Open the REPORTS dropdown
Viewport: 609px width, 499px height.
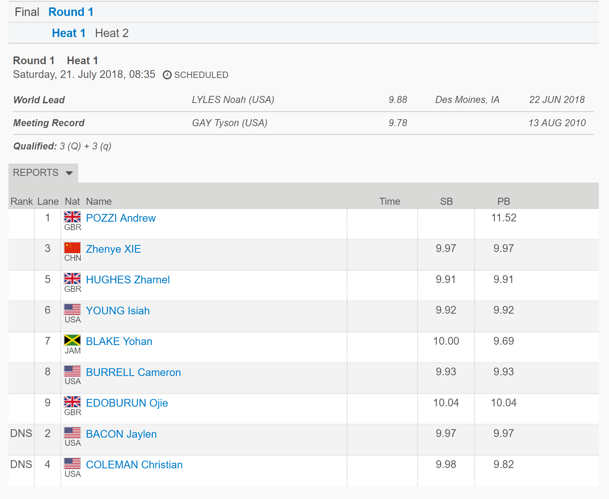pos(43,173)
